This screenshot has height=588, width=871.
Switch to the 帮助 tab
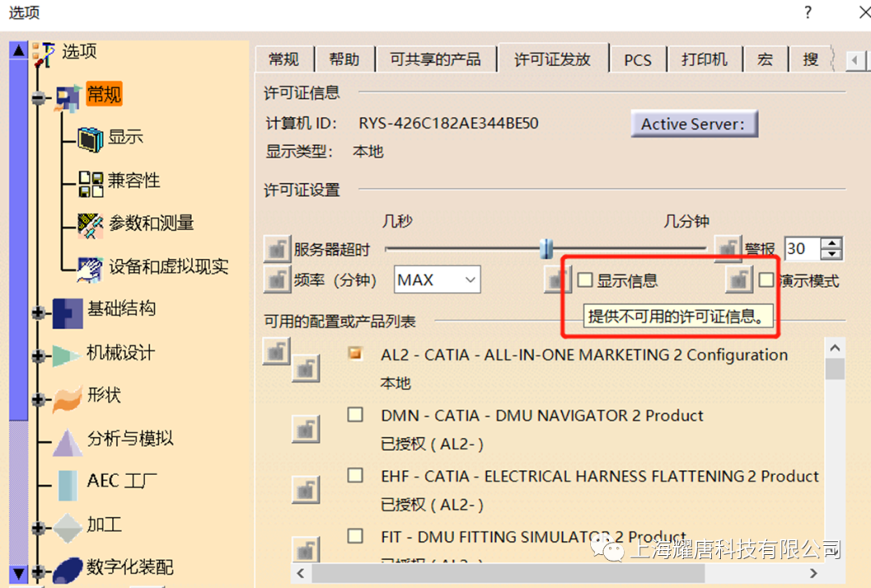pos(344,60)
